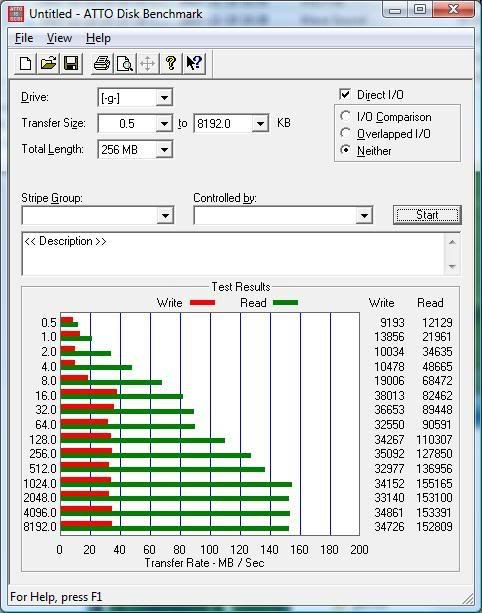Expand the Stripe Group dropdown

[165, 215]
